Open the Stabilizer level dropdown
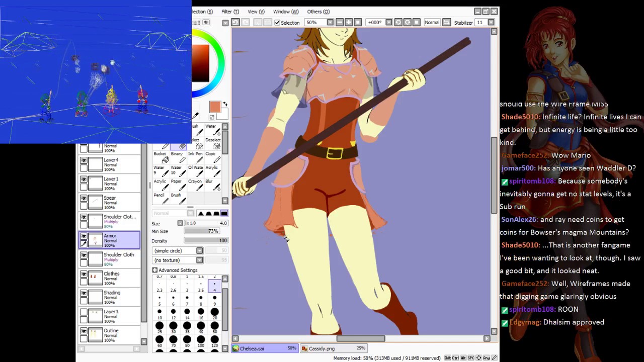The image size is (644, 362). click(491, 23)
